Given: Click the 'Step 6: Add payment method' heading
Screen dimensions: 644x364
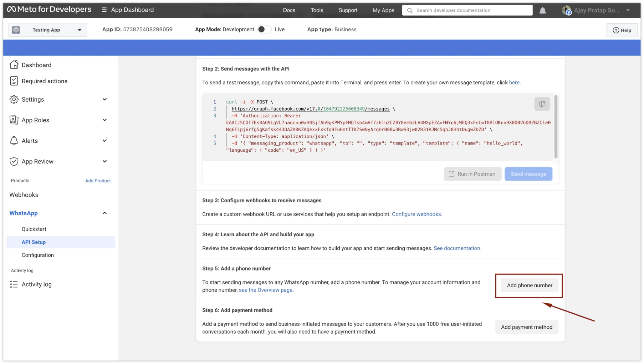Looking at the screenshot, I should tap(237, 310).
